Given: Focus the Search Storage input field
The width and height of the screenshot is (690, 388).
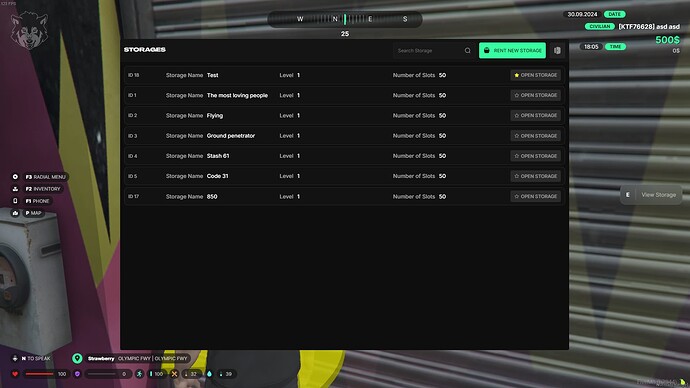Looking at the screenshot, I should (x=429, y=51).
